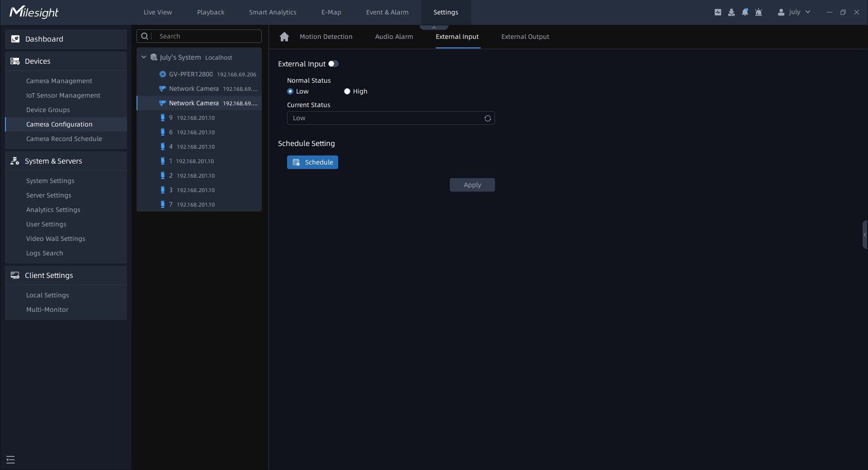Select the GV-PFER12800 fisheye camera
Image resolution: width=868 pixels, height=470 pixels.
191,74
